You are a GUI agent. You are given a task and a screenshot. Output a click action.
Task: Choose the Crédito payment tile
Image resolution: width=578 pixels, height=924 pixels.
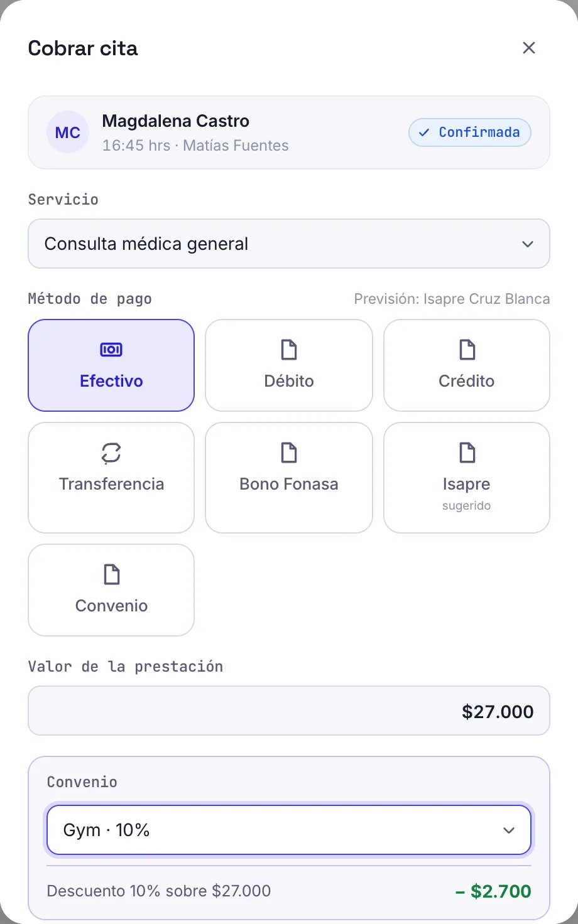[x=467, y=365]
